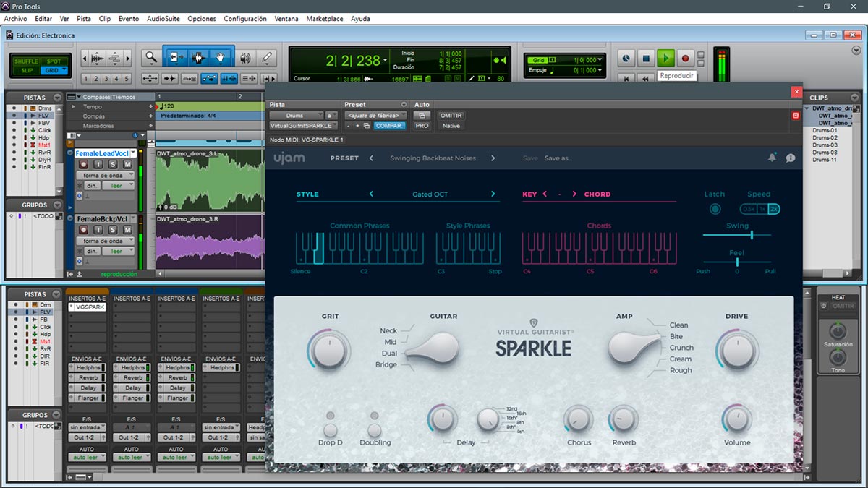The height and width of the screenshot is (488, 868).
Task: Open the ujam info speech bubble
Action: pos(791,158)
